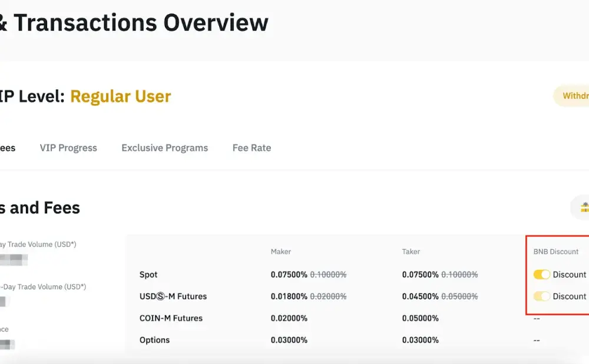589x364 pixels.
Task: Click the Taker column header
Action: pos(411,252)
